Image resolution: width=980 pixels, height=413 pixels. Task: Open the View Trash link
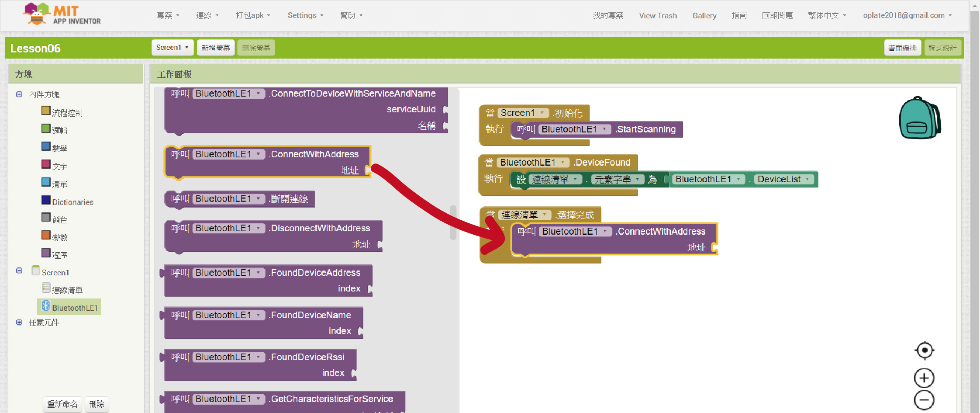658,15
